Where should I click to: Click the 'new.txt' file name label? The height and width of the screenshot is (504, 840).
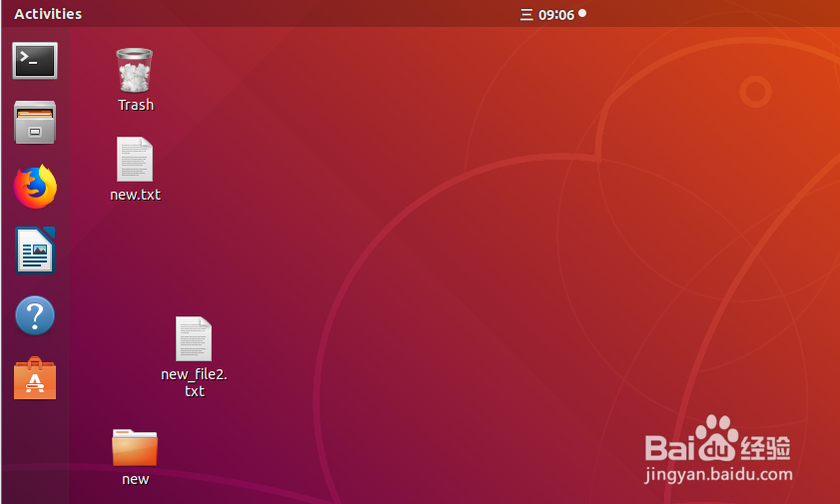pyautogui.click(x=135, y=195)
